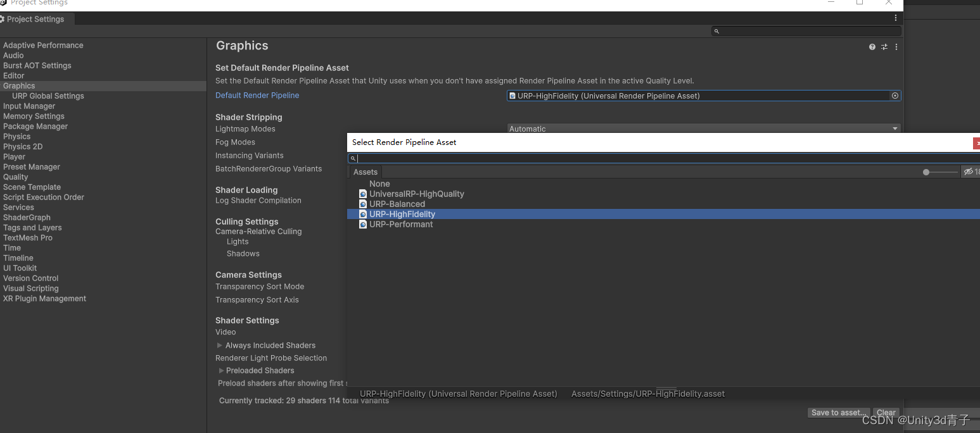Screen dimensions: 980x433
Task: Open XR Plugin Management settings
Action: [44, 298]
